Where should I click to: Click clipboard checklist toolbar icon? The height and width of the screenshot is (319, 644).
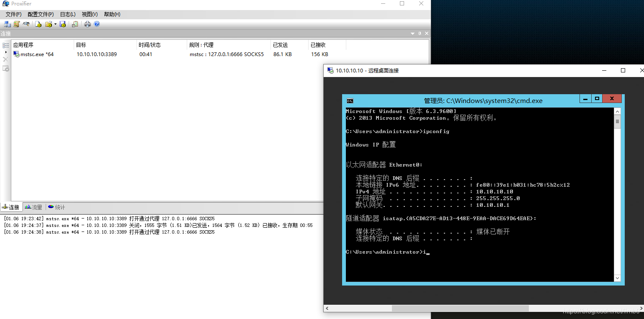75,24
